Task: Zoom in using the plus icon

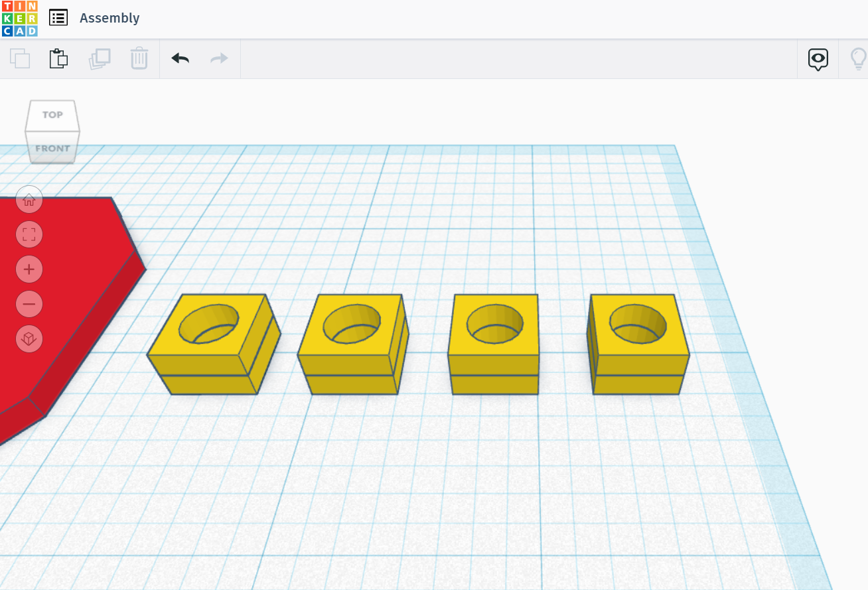Action: 29,269
